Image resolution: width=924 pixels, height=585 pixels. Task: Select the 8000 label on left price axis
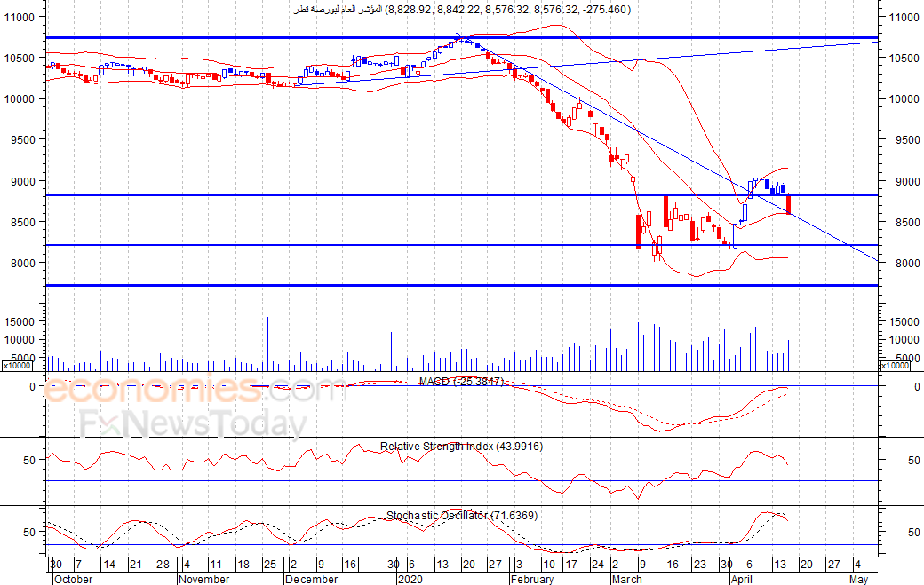23,263
